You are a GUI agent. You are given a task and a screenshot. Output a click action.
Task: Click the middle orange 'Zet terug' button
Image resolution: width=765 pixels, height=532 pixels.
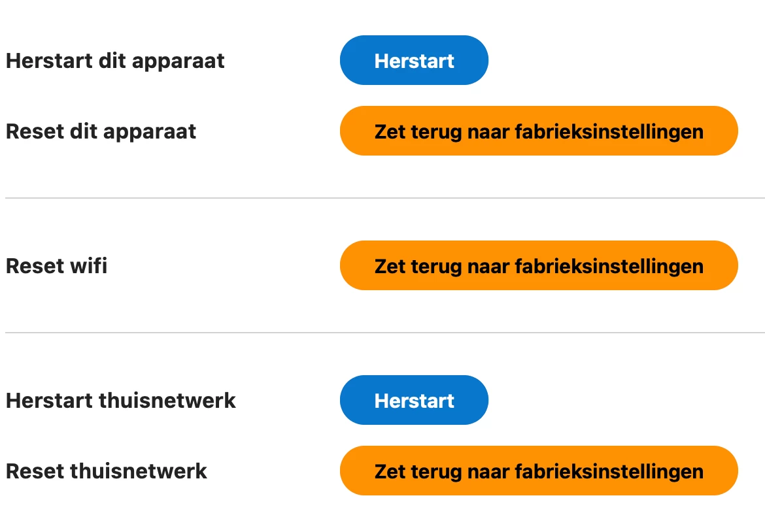(x=538, y=266)
